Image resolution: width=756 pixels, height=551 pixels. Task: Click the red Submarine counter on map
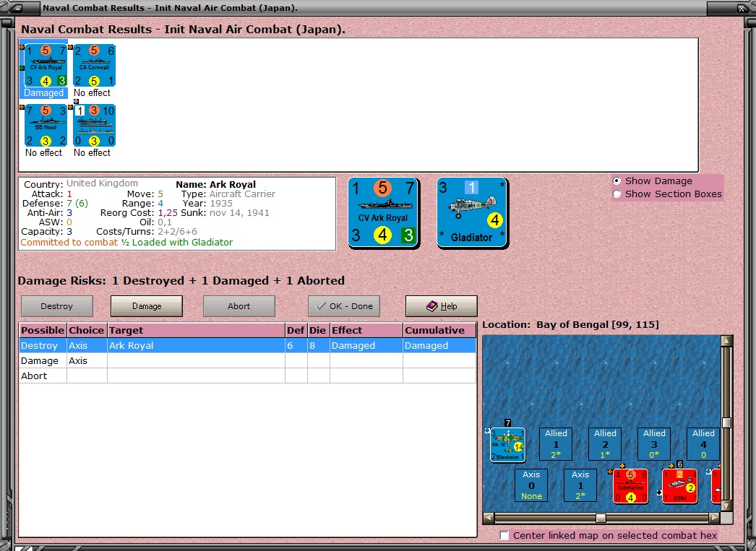pos(631,486)
